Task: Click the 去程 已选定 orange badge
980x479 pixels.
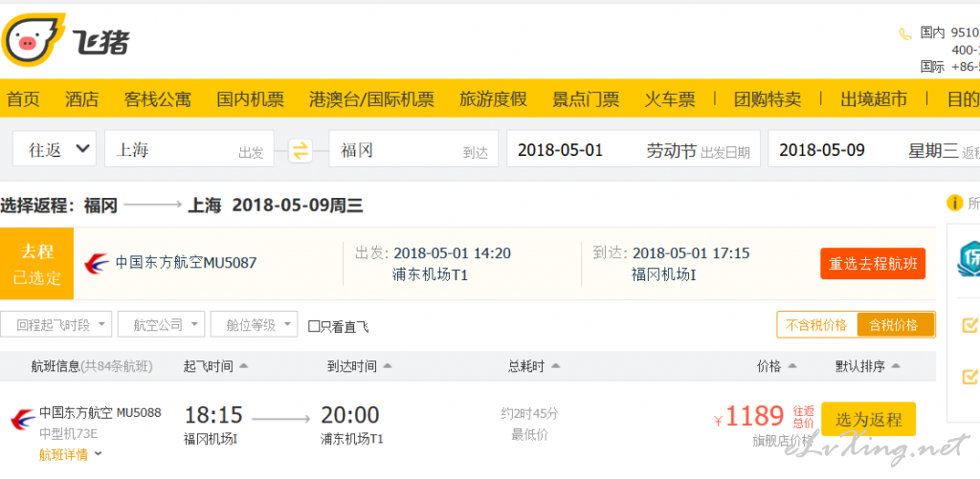Action: point(37,264)
